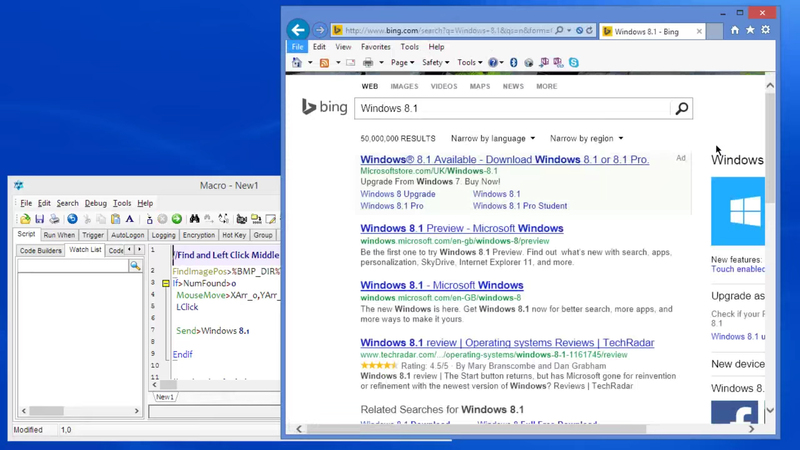The width and height of the screenshot is (800, 450).
Task: Open the View menu in Internet Explorer
Action: 343,47
